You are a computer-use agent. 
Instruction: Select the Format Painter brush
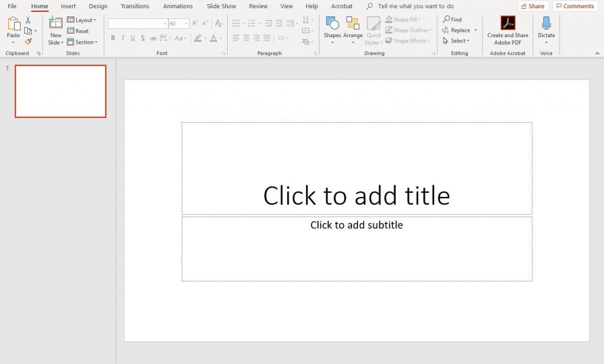[x=28, y=42]
